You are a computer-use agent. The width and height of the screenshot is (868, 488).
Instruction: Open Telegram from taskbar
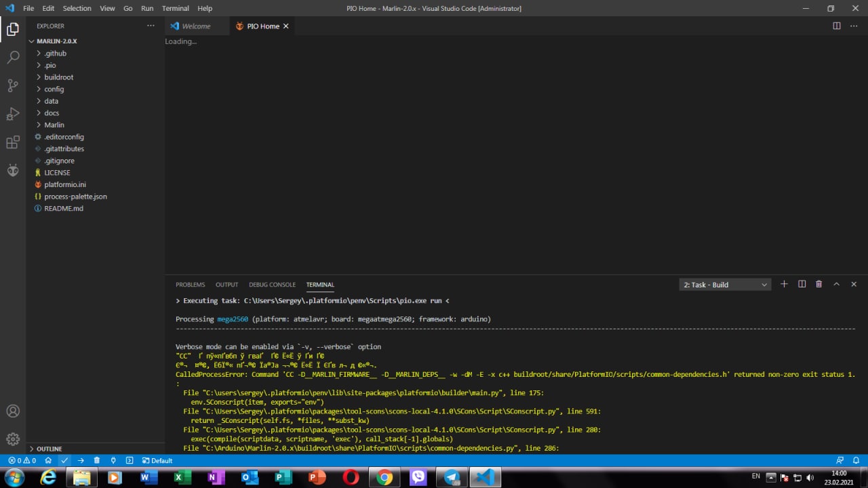tap(452, 477)
